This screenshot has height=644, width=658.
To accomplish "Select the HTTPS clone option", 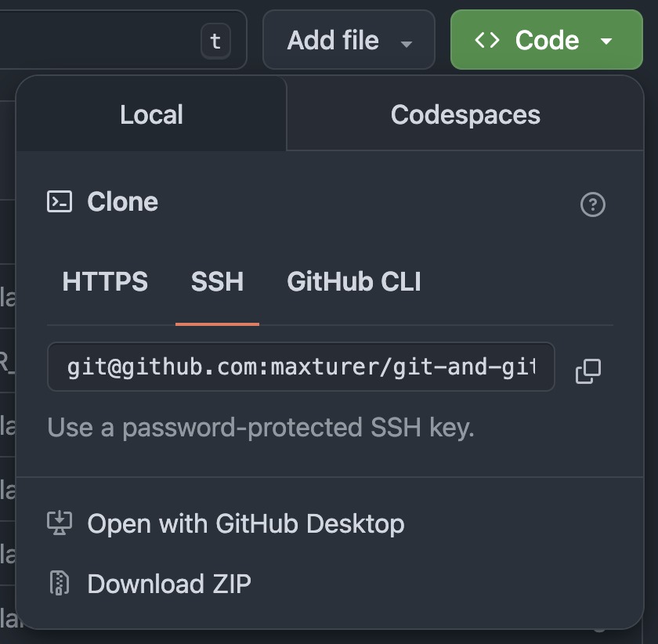I will 105,281.
